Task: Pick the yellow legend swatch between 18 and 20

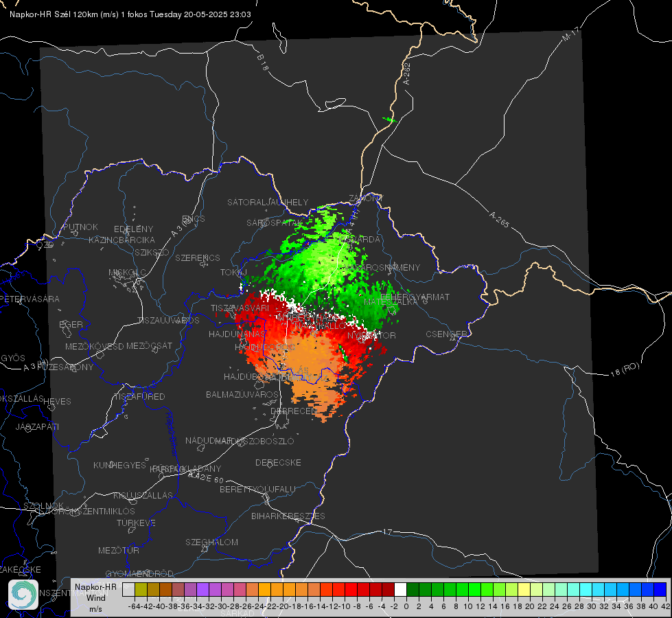Action: tap(524, 590)
